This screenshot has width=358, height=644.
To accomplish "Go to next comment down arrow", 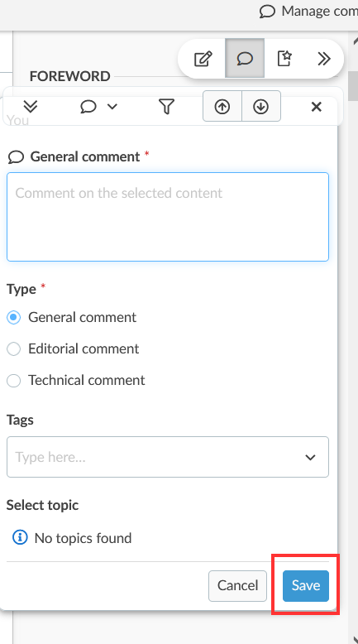I will tap(261, 107).
